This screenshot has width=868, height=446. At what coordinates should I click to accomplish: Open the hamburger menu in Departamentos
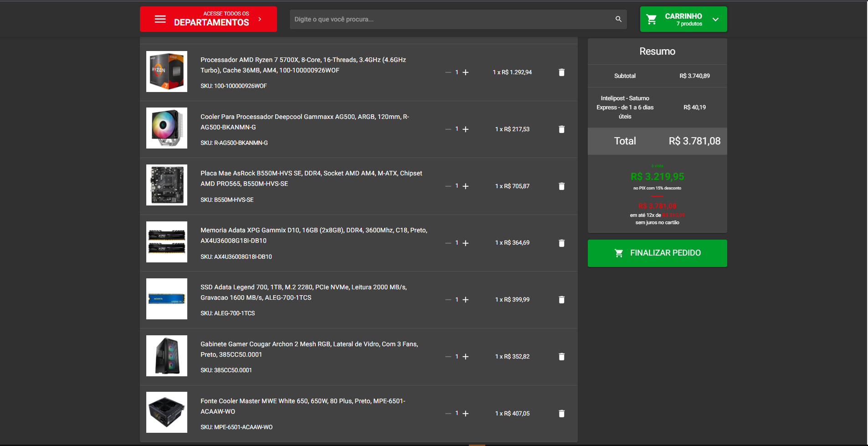click(160, 19)
